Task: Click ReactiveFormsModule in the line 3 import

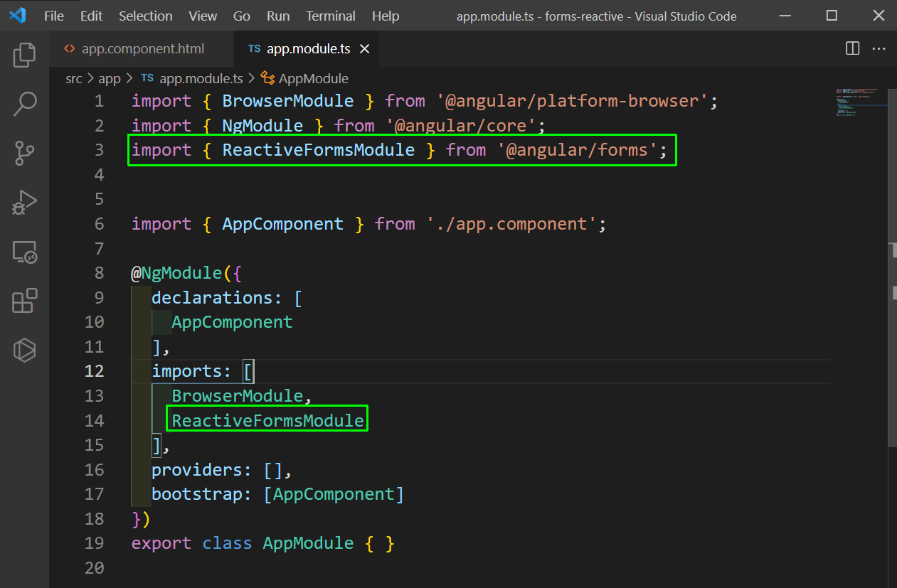Action: tap(319, 150)
